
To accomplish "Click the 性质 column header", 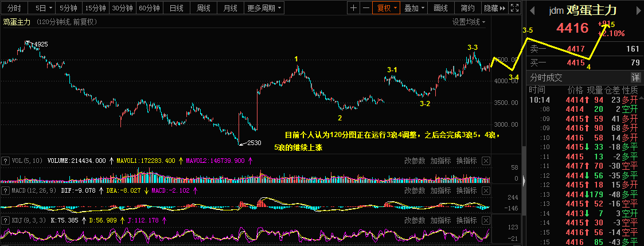I will (x=630, y=89).
